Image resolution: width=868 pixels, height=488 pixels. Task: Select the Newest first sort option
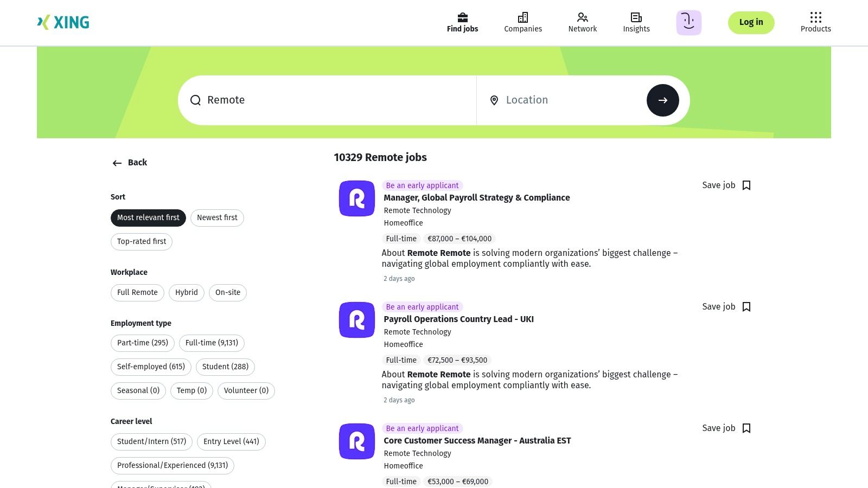tap(217, 217)
